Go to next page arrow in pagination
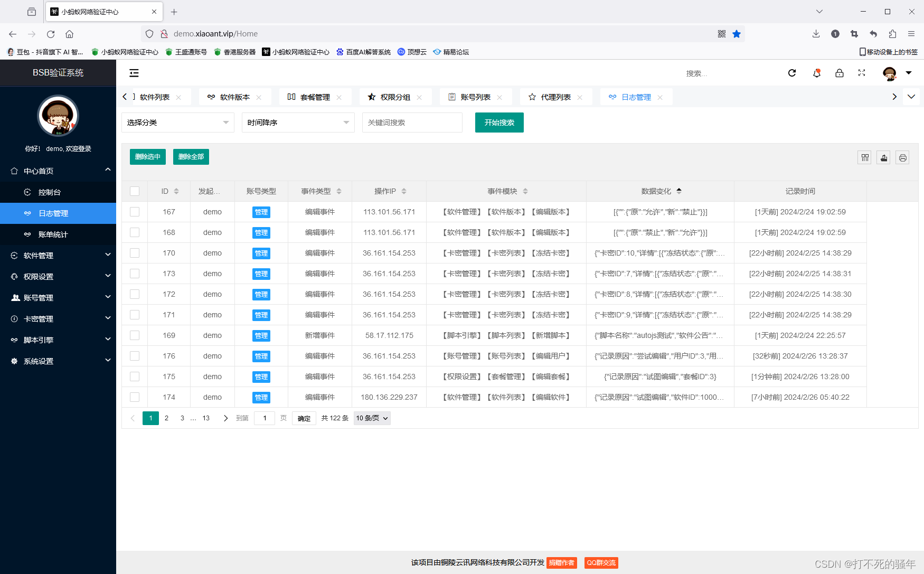 pyautogui.click(x=225, y=418)
